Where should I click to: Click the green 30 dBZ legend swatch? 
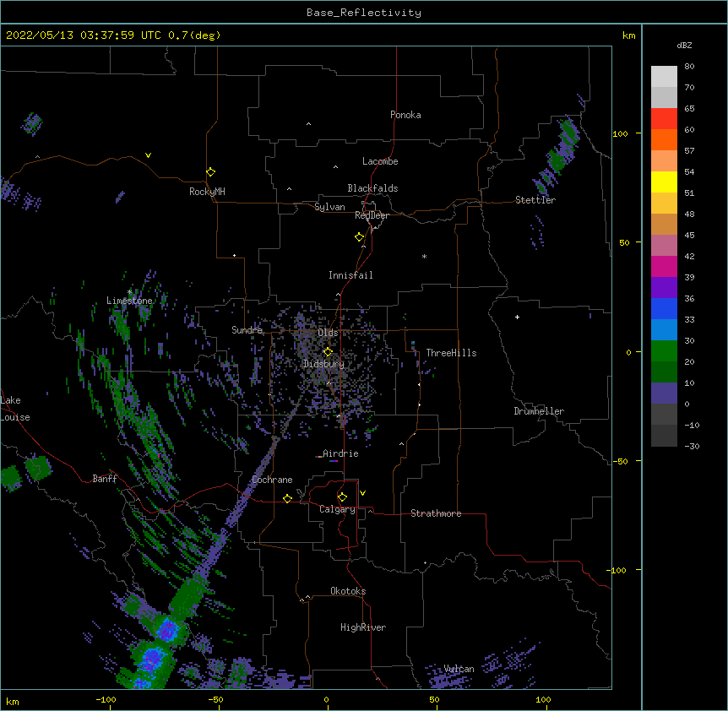[x=664, y=351]
